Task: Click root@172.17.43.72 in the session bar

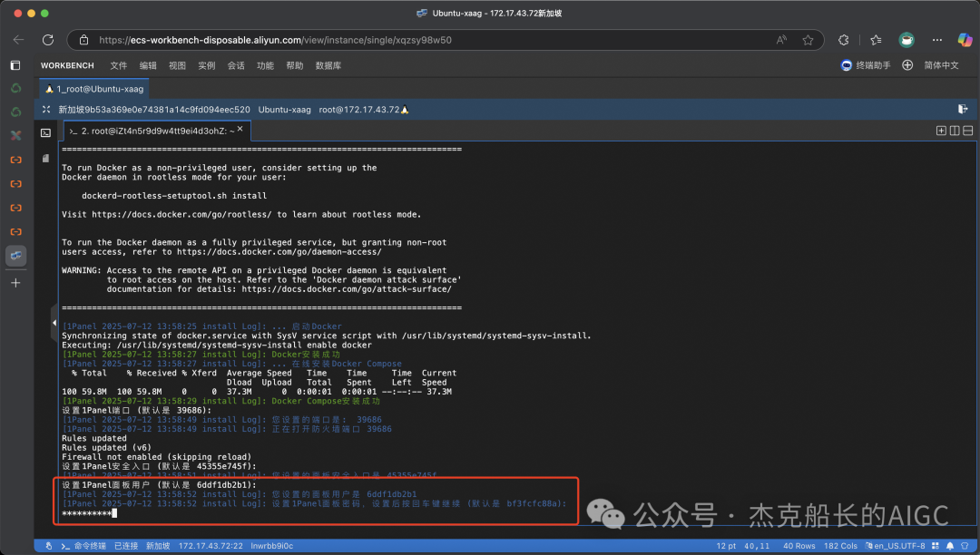Action: (358, 109)
